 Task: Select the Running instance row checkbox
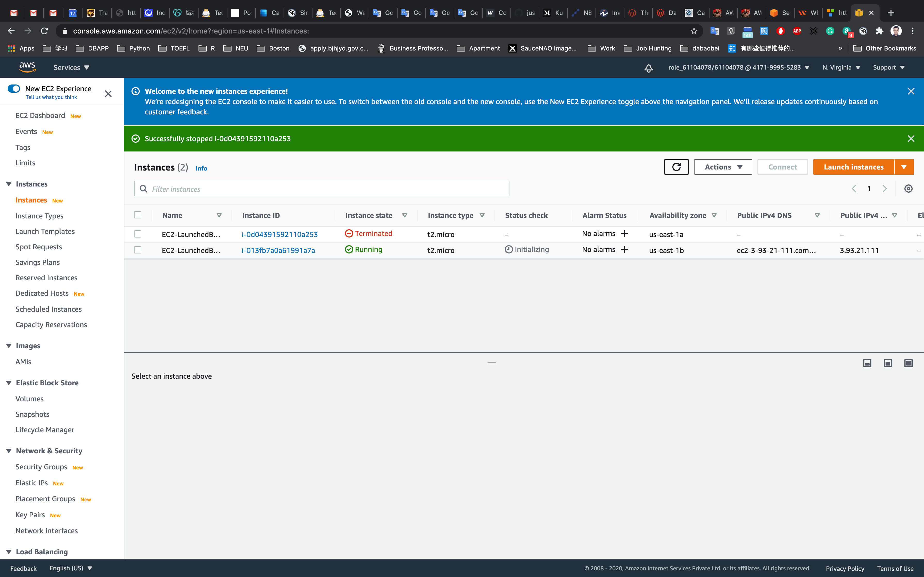[138, 250]
